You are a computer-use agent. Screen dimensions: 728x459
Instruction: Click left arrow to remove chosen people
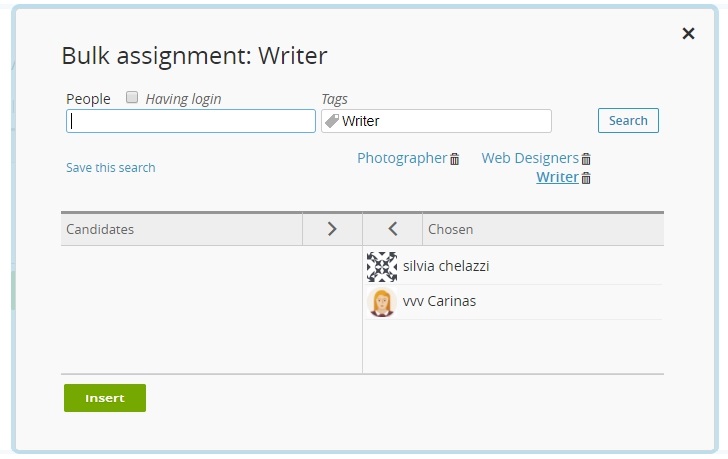click(392, 229)
